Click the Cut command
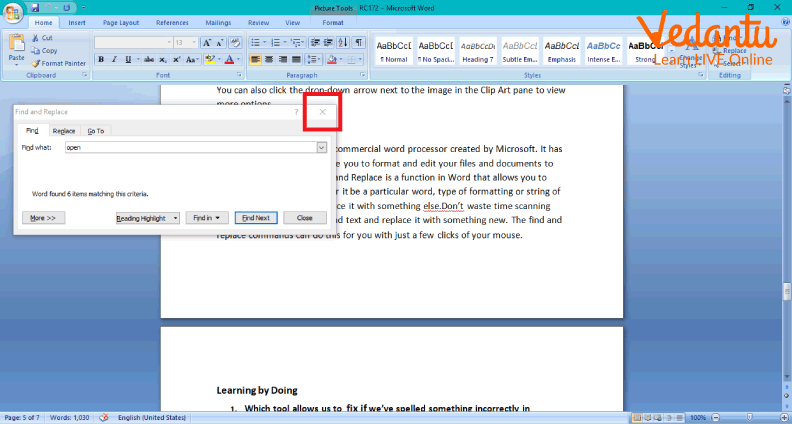The width and height of the screenshot is (792, 424). point(47,37)
